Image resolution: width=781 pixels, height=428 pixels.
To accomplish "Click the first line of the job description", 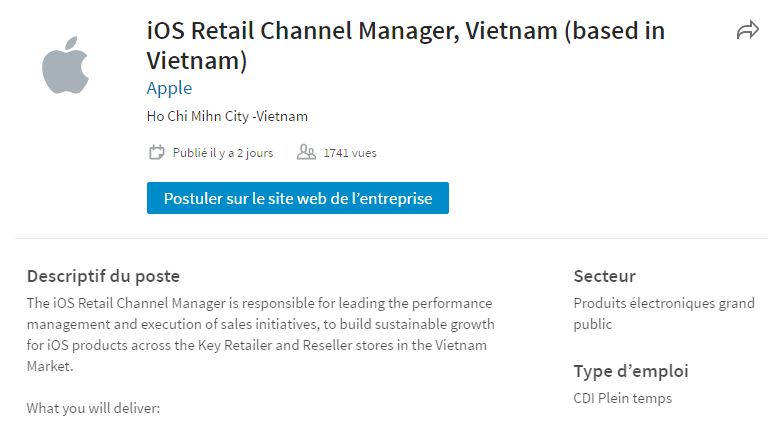I will point(259,302).
